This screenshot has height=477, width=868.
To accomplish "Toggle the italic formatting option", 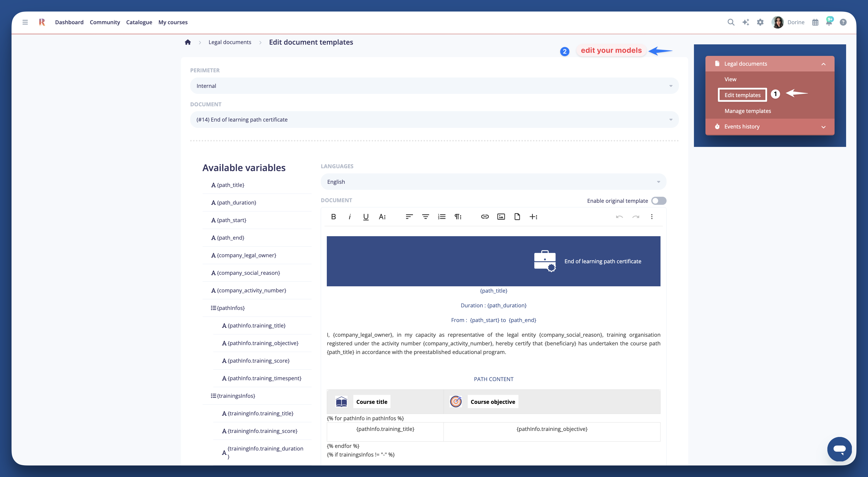I will point(350,217).
